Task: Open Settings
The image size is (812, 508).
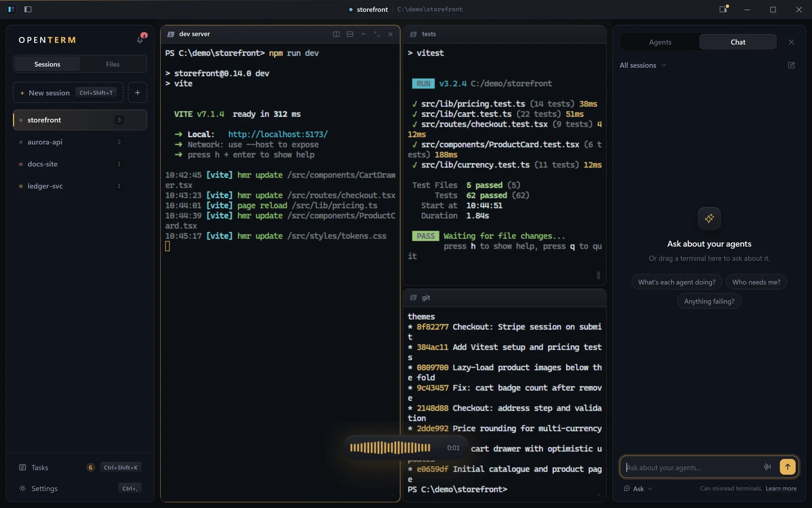Action: (80, 488)
